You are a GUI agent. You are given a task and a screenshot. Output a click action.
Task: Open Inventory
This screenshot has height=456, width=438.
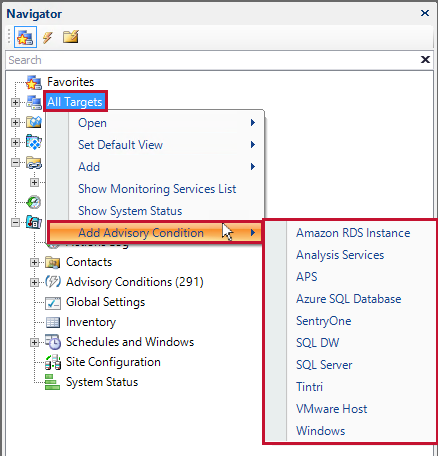[91, 322]
